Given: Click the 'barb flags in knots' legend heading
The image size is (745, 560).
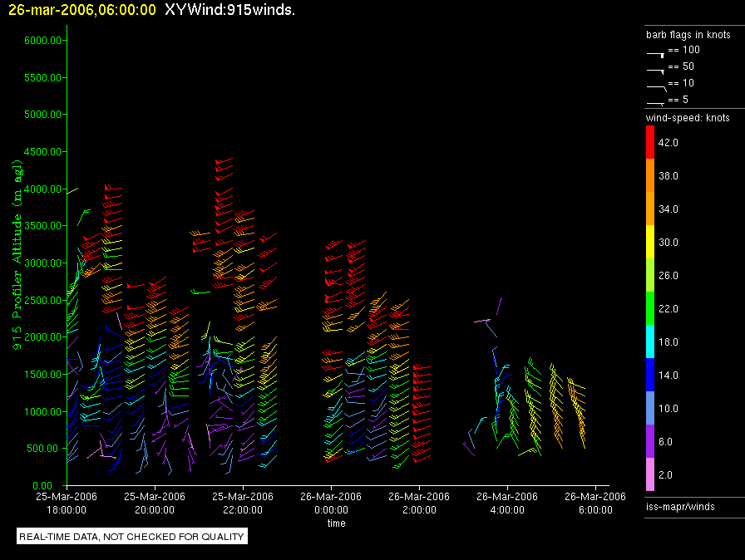Looking at the screenshot, I should point(688,35).
